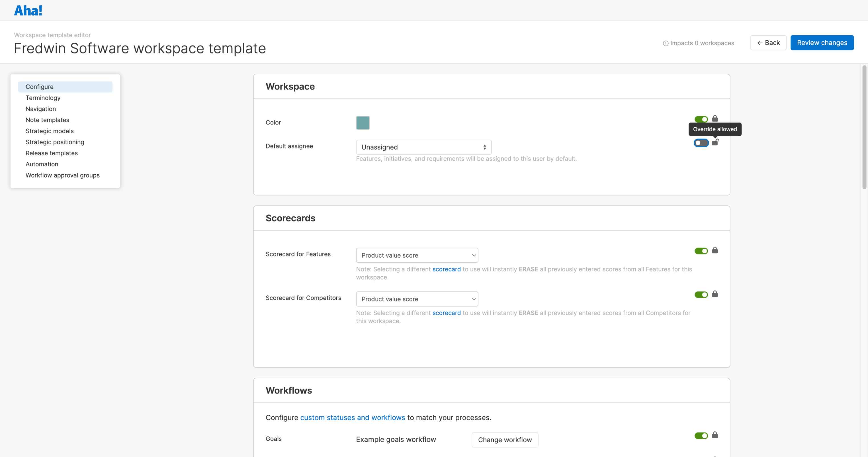The image size is (868, 457).
Task: Click the open lock beside Default assignee toggle
Action: (x=715, y=142)
